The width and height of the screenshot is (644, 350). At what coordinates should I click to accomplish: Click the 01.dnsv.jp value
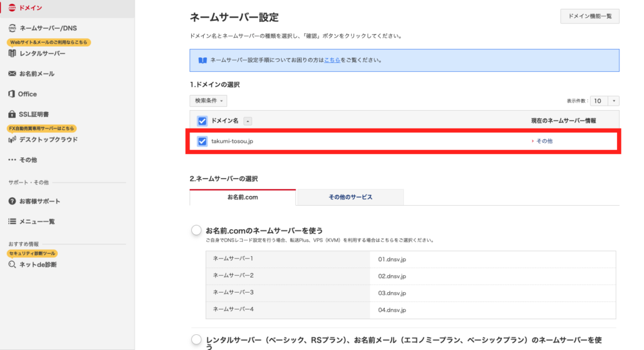392,259
